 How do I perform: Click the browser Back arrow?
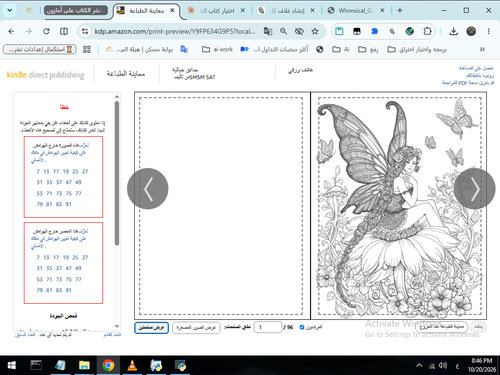11,31
